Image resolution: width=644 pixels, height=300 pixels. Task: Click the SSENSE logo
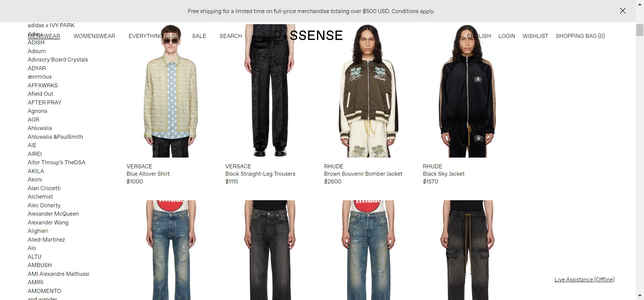316,36
